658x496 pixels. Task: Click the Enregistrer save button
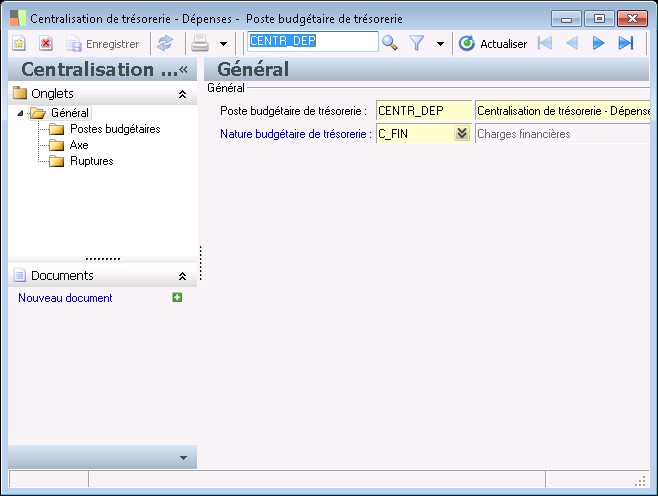(x=103, y=44)
